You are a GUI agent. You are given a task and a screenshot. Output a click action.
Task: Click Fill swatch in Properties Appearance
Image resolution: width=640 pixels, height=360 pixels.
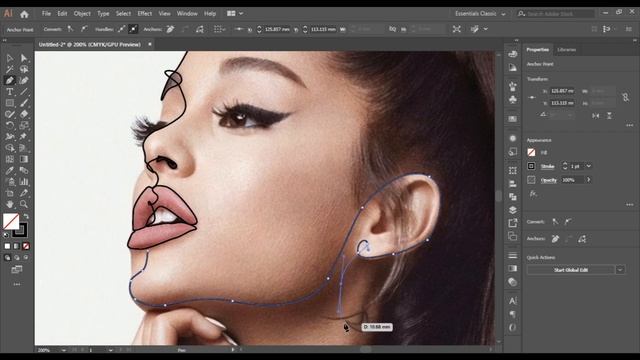pyautogui.click(x=531, y=152)
